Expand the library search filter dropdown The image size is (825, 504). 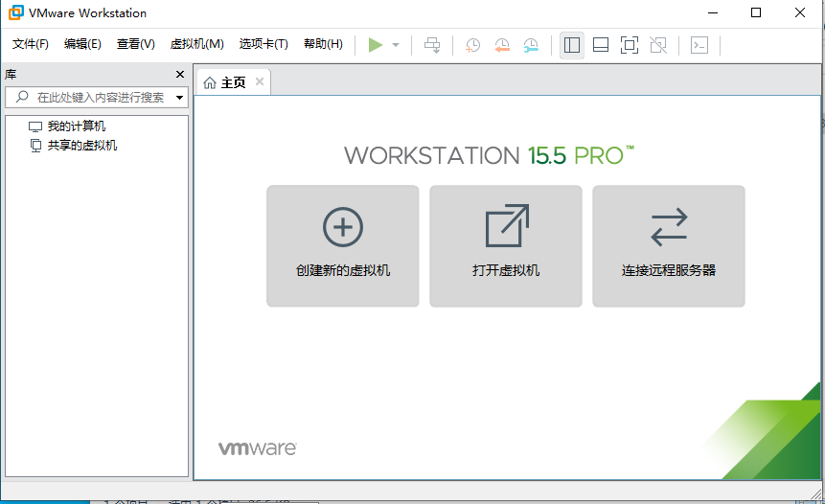pyautogui.click(x=179, y=98)
